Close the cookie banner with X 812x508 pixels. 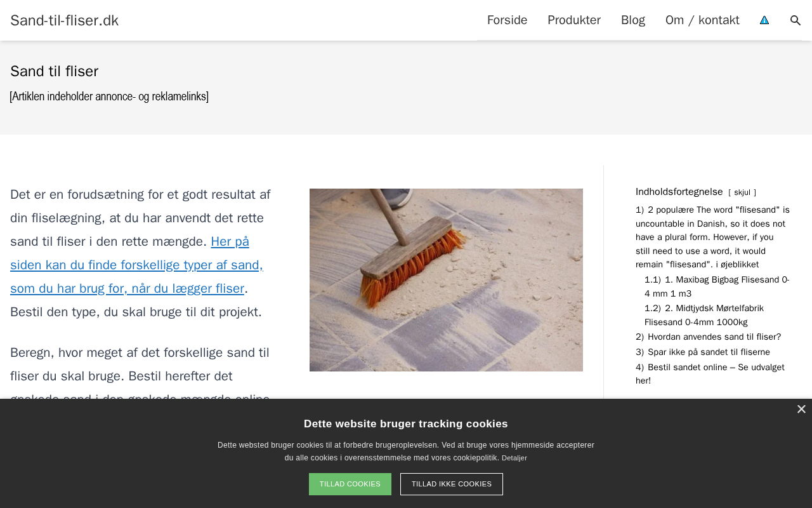[801, 410]
